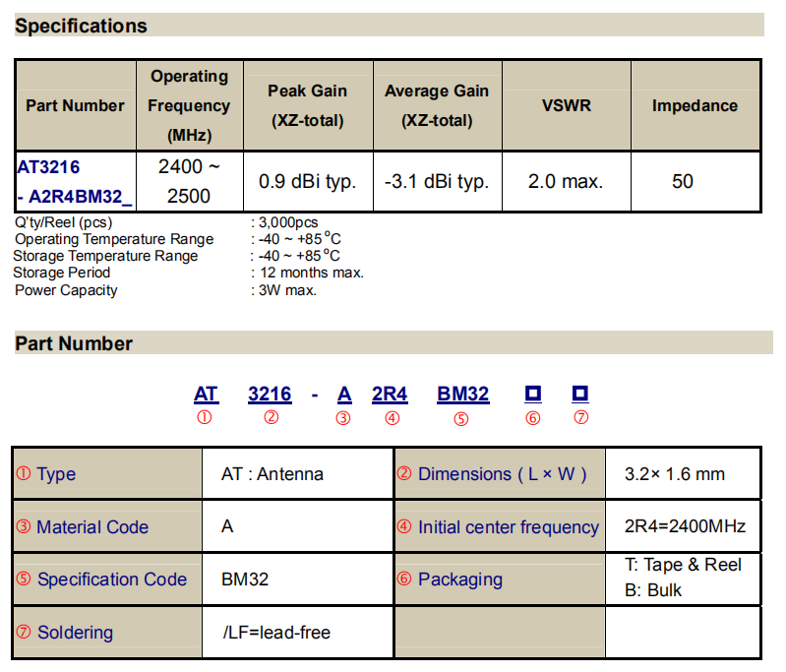The image size is (786, 672).
Task: Click the 'Type' label in the legend
Action: [x=56, y=474]
